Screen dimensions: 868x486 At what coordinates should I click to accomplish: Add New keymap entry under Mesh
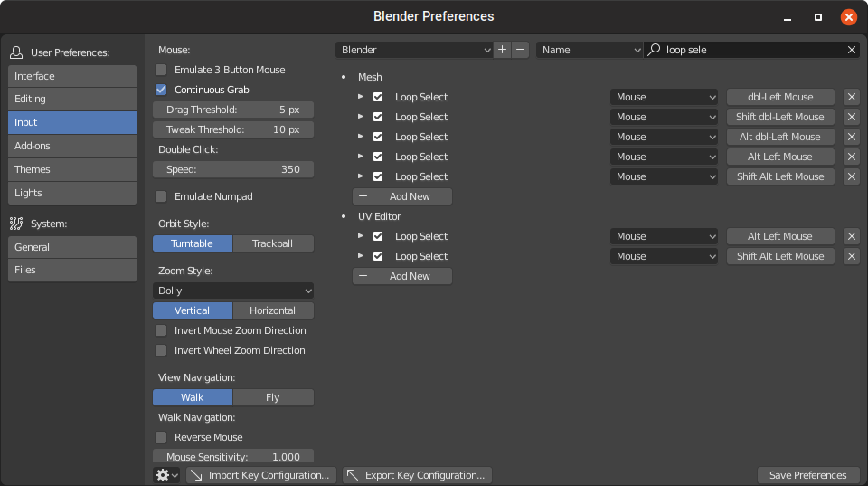pyautogui.click(x=401, y=196)
